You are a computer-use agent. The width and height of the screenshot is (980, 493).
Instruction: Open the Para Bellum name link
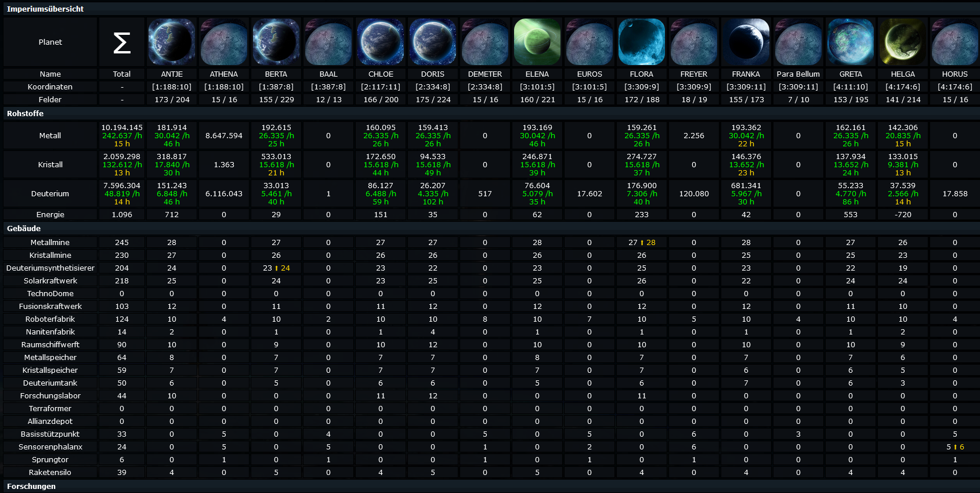tap(798, 74)
